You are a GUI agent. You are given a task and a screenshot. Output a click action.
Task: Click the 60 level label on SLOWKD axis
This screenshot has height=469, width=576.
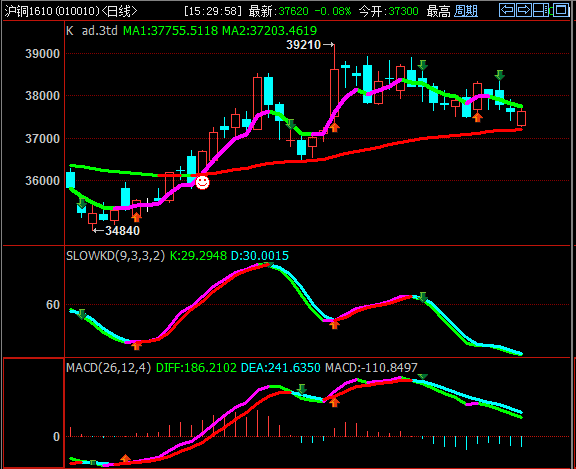53,305
